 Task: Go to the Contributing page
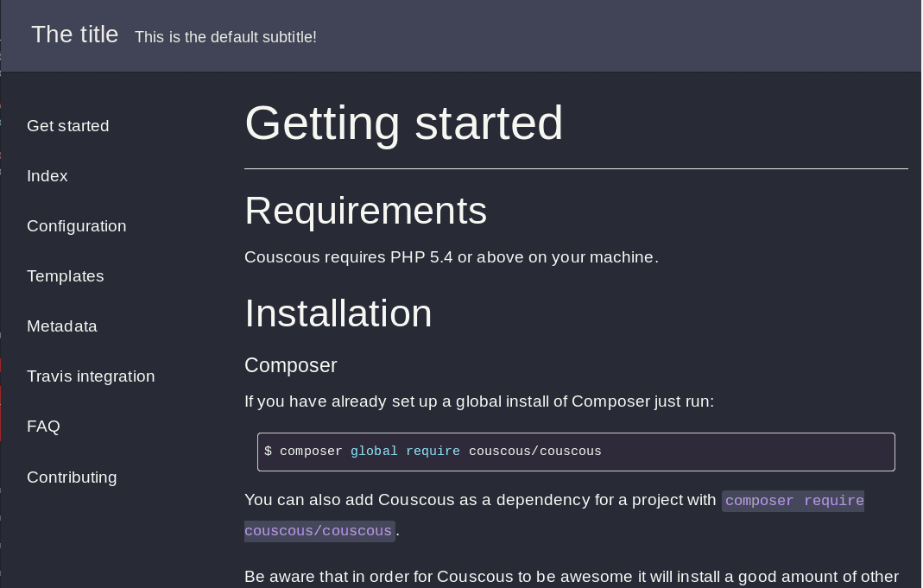coord(72,477)
